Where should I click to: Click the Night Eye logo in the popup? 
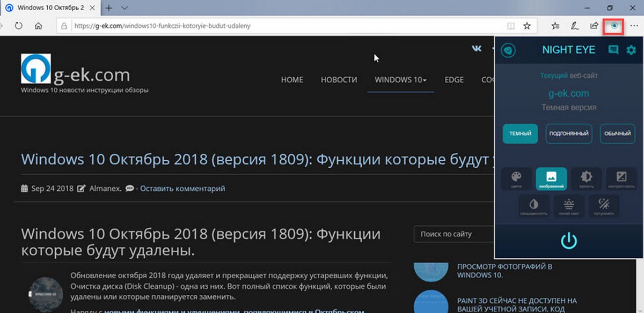508,50
